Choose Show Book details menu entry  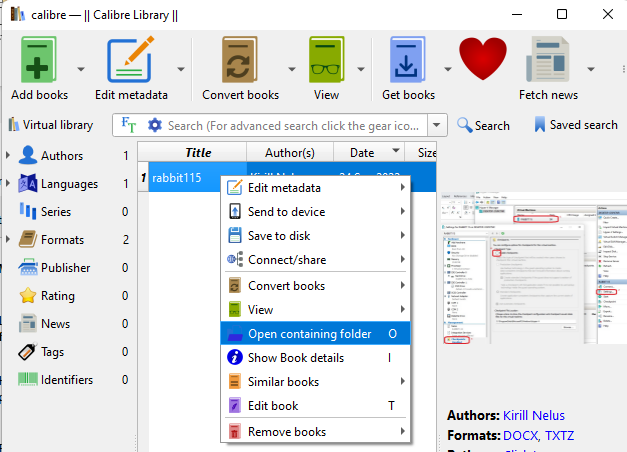point(315,358)
